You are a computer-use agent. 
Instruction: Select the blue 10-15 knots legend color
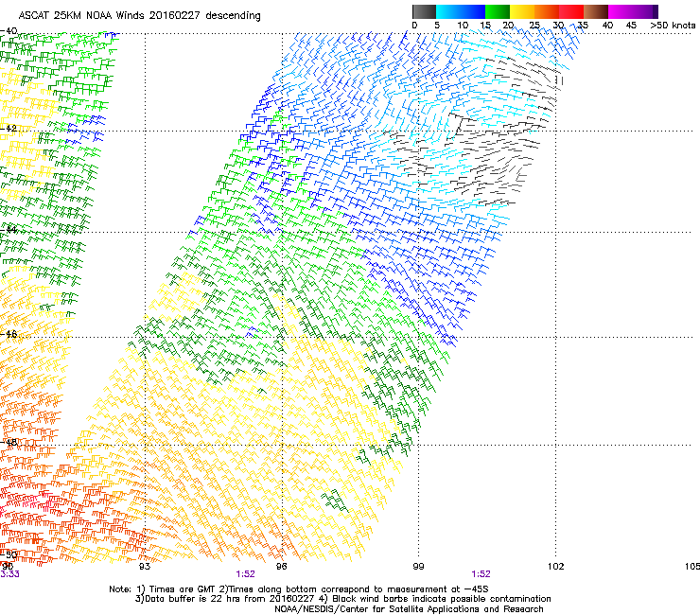tap(473, 11)
